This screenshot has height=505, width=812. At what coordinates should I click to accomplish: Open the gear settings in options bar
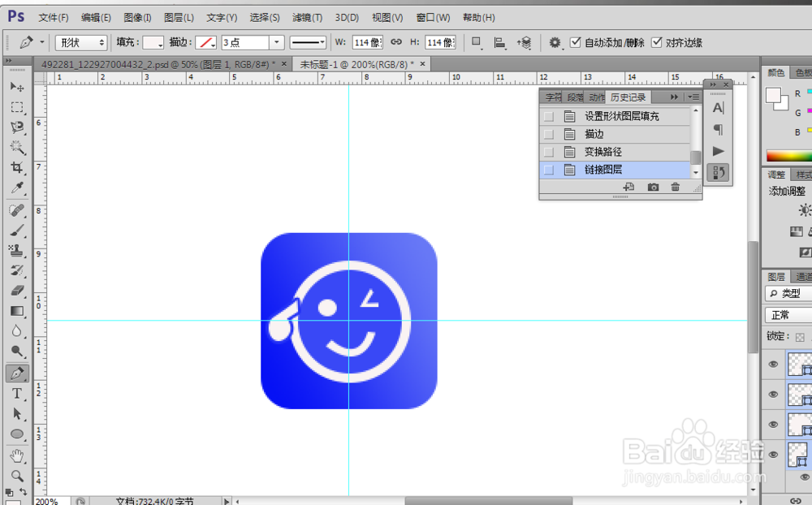(555, 42)
